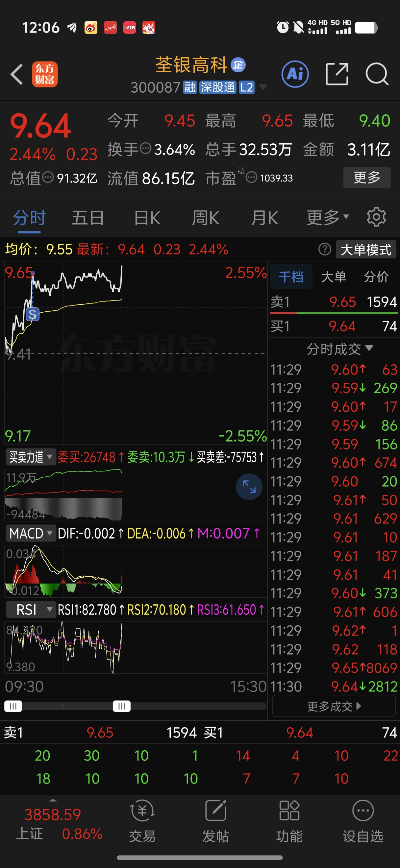Image resolution: width=400 pixels, height=868 pixels.
Task: Open the 更多 chart period dropdown
Action: pos(328,217)
